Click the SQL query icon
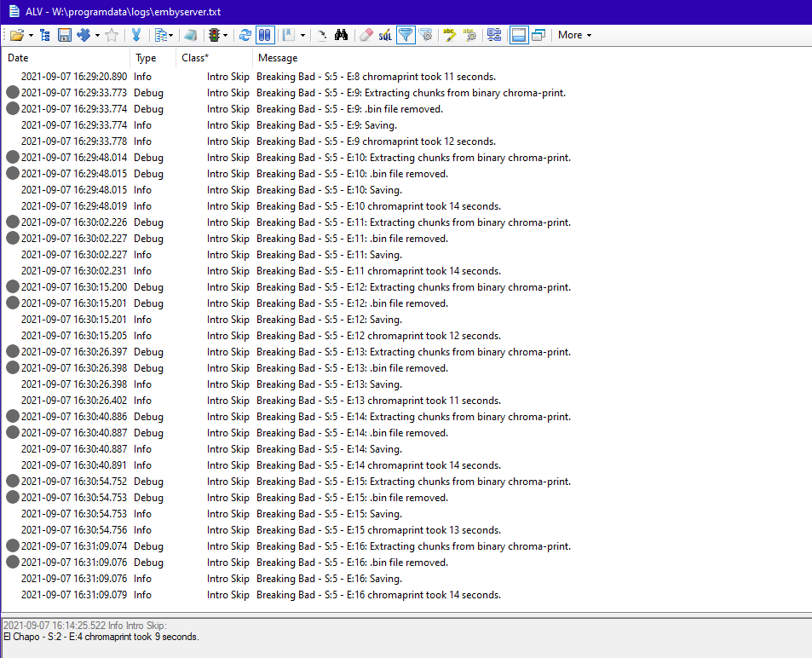 point(385,35)
